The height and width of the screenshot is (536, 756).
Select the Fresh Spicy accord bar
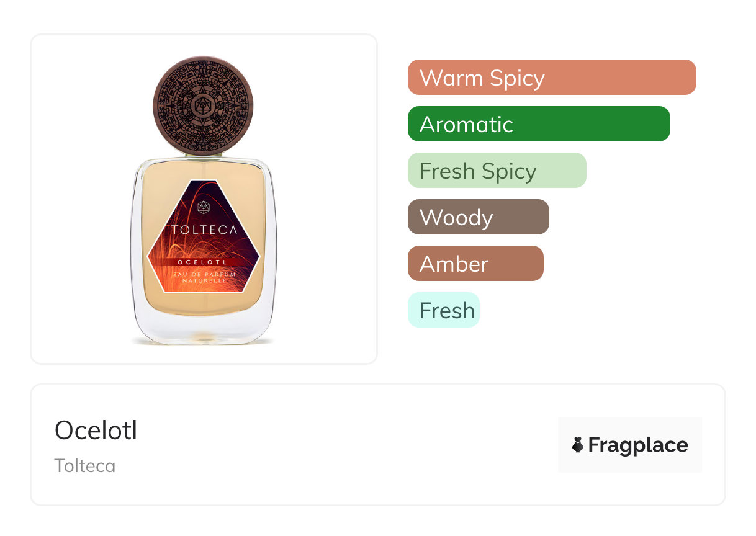coord(497,171)
